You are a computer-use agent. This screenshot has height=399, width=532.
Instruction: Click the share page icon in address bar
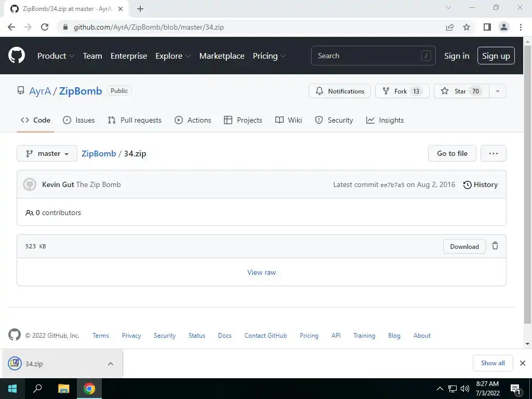pos(450,27)
